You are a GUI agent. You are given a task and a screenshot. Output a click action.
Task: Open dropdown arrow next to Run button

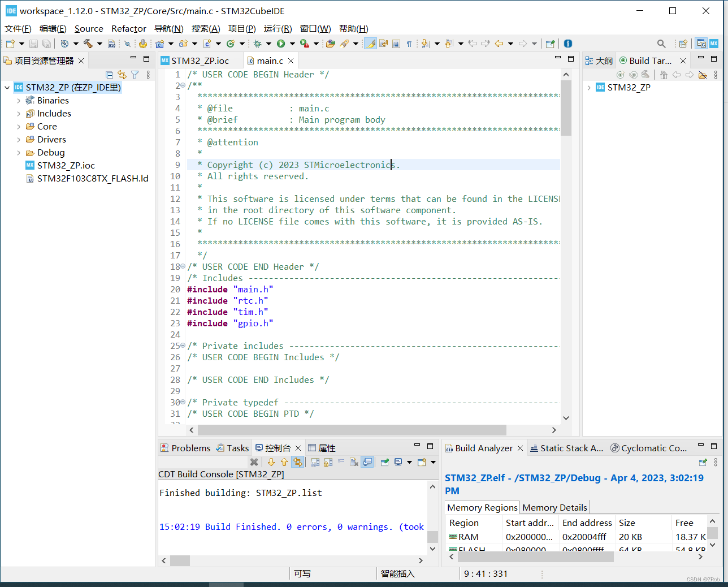[x=292, y=44]
